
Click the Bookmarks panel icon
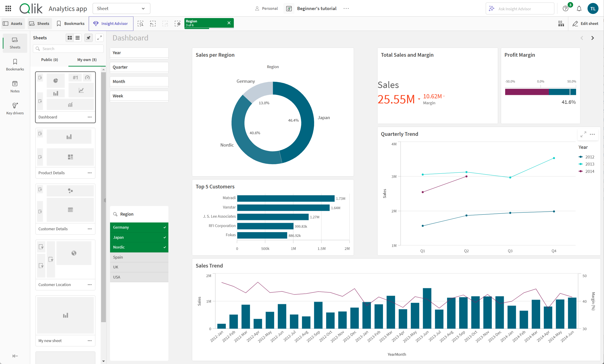(15, 65)
